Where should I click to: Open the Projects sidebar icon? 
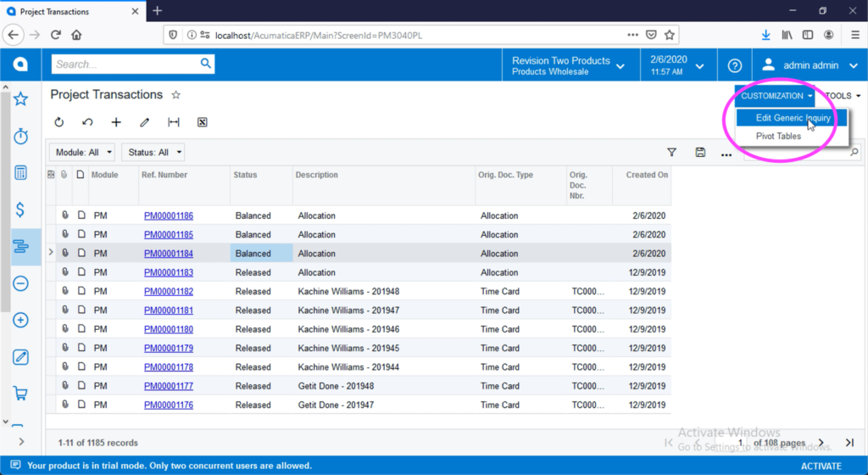click(x=20, y=246)
